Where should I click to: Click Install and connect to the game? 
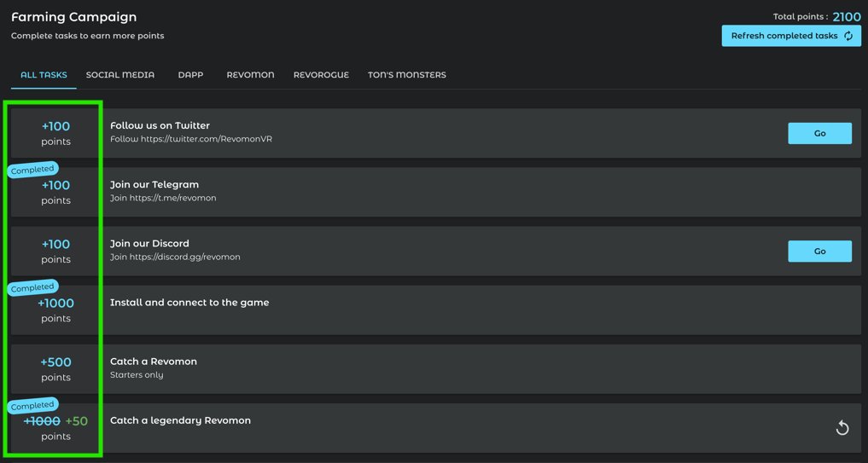(x=189, y=303)
